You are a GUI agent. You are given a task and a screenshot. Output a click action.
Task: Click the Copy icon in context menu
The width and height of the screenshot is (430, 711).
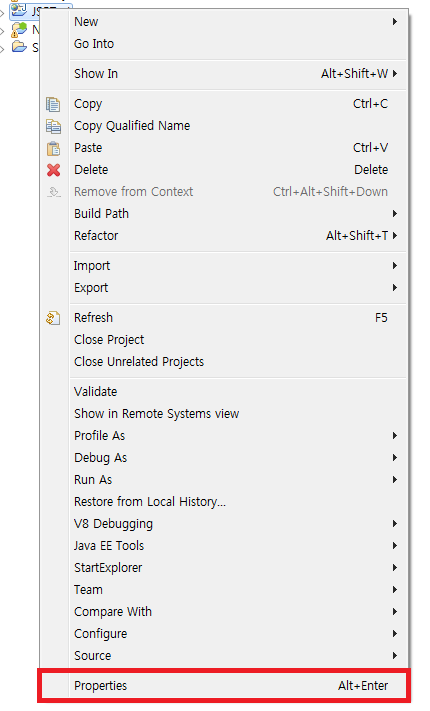pyautogui.click(x=53, y=104)
